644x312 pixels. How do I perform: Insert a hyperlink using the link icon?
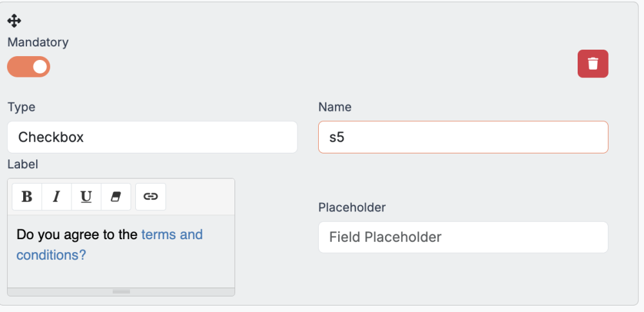151,197
